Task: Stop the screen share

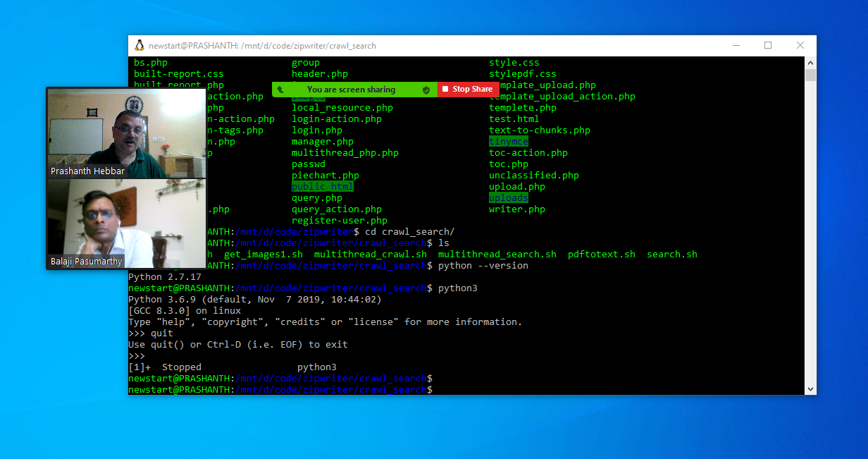Action: pyautogui.click(x=467, y=90)
